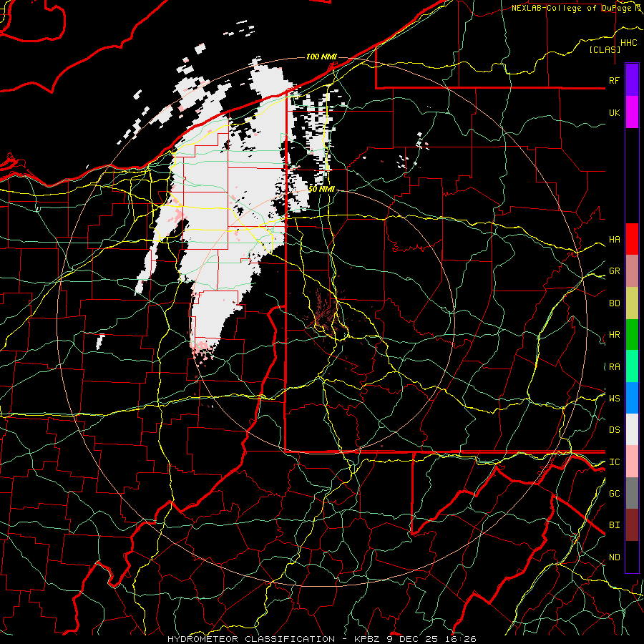Image resolution: width=644 pixels, height=644 pixels.
Task: Click the RF legend label
Action: (x=614, y=80)
